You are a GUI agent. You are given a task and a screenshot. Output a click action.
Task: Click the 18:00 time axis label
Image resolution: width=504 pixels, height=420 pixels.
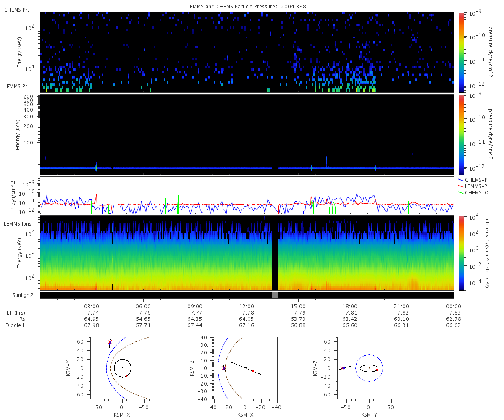[x=350, y=306]
